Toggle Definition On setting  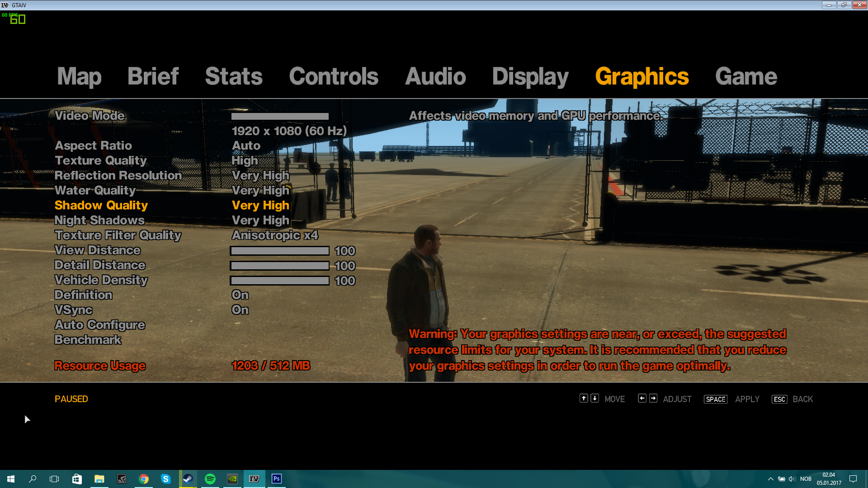(x=240, y=295)
